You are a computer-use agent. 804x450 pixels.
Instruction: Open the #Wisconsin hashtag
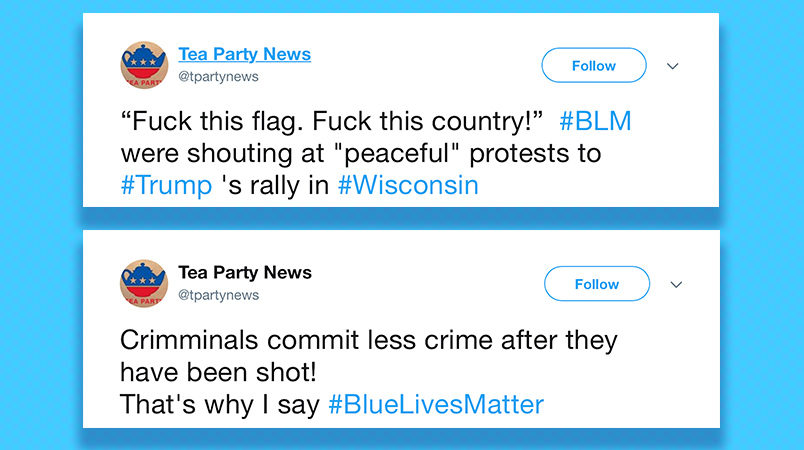click(408, 185)
